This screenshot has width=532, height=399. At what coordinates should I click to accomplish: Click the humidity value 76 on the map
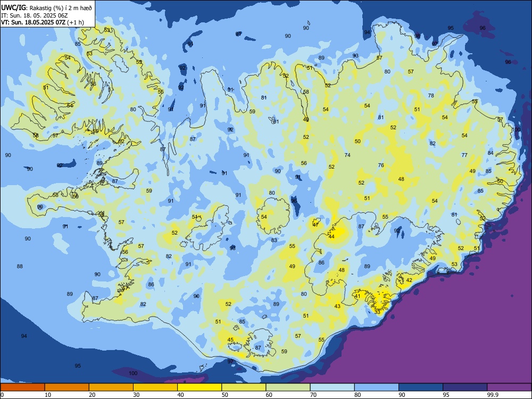point(381,165)
